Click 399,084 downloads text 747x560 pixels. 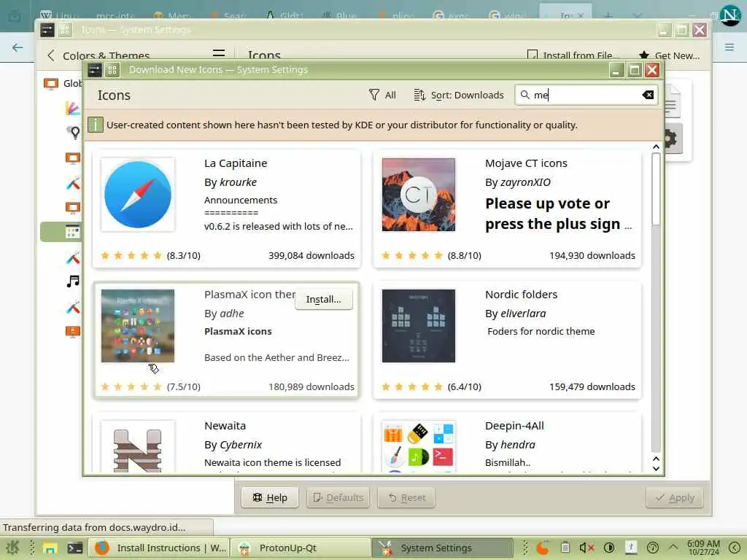click(311, 256)
